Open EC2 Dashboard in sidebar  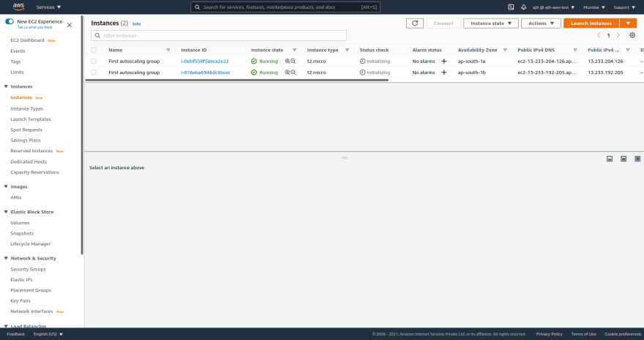27,40
